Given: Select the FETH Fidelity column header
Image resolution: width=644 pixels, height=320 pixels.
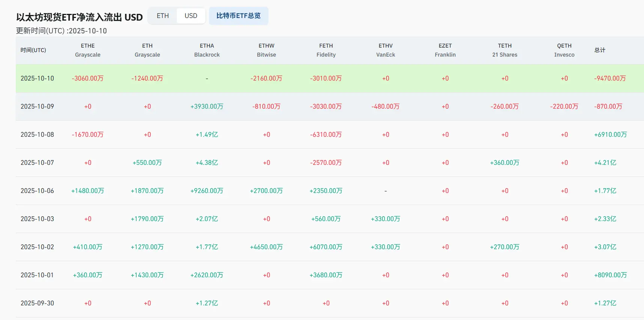Looking at the screenshot, I should pyautogui.click(x=326, y=50).
